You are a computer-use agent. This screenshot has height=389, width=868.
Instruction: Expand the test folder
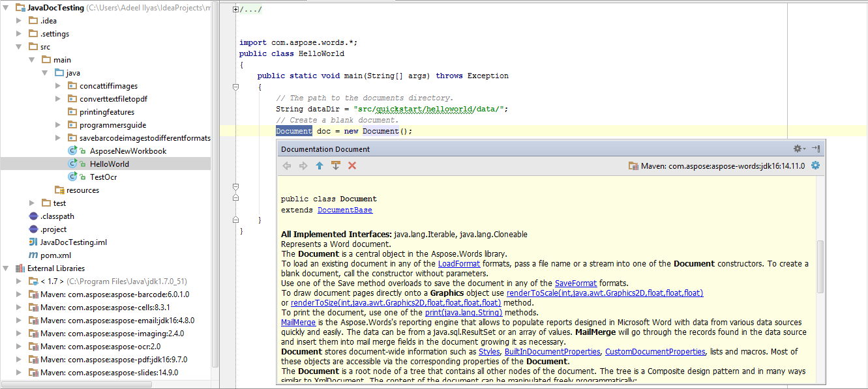32,203
